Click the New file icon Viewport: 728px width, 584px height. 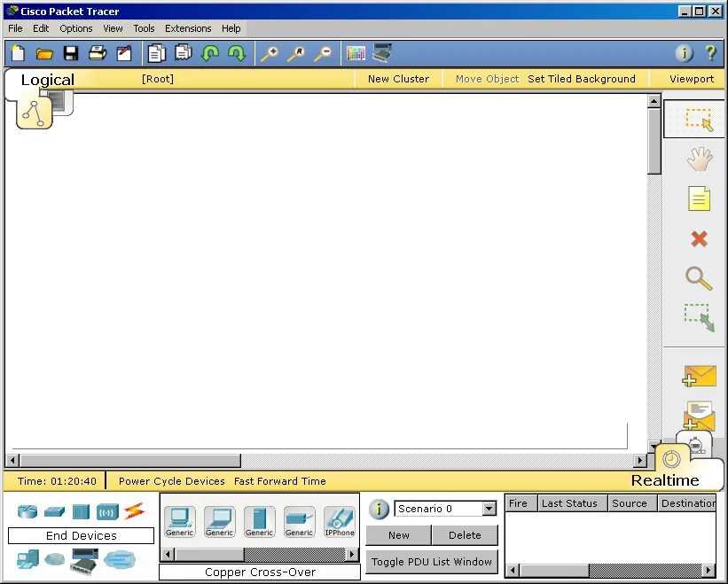18,53
